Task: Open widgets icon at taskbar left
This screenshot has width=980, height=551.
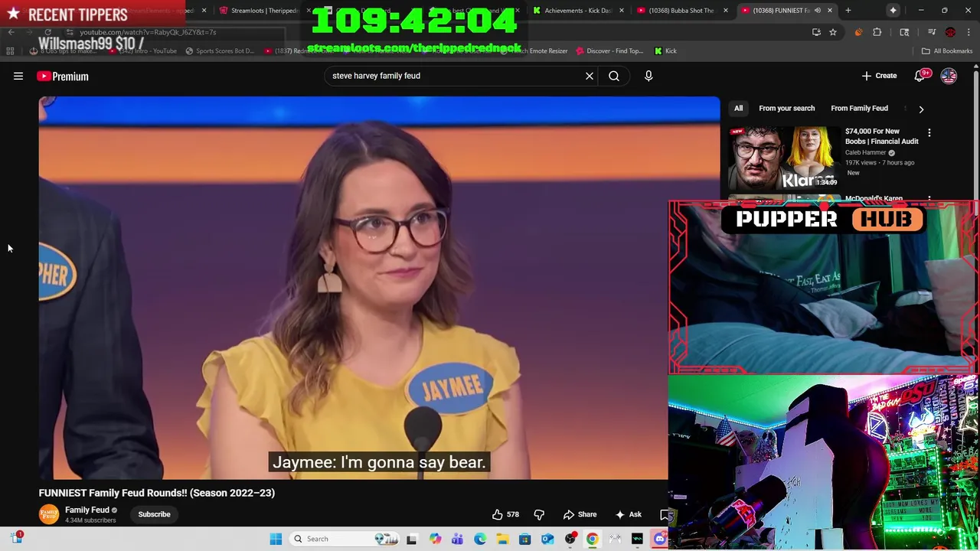Action: click(17, 538)
